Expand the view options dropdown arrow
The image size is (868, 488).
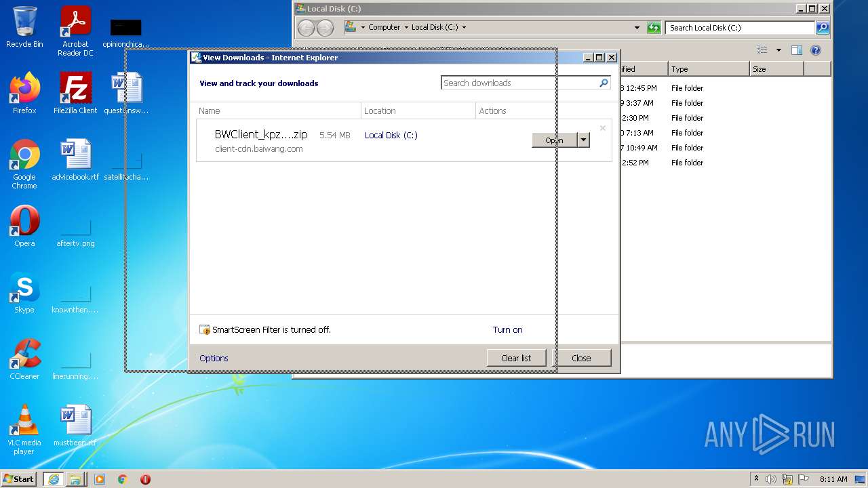pyautogui.click(x=778, y=50)
